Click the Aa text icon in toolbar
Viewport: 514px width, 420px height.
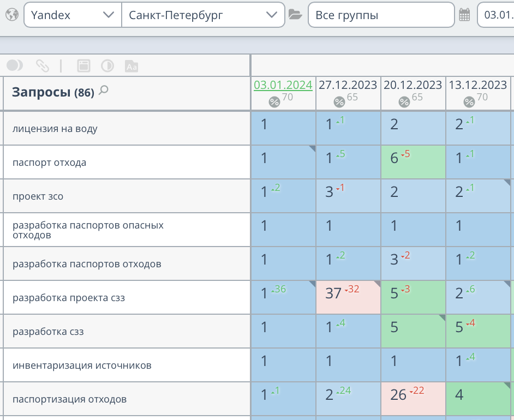(x=132, y=66)
